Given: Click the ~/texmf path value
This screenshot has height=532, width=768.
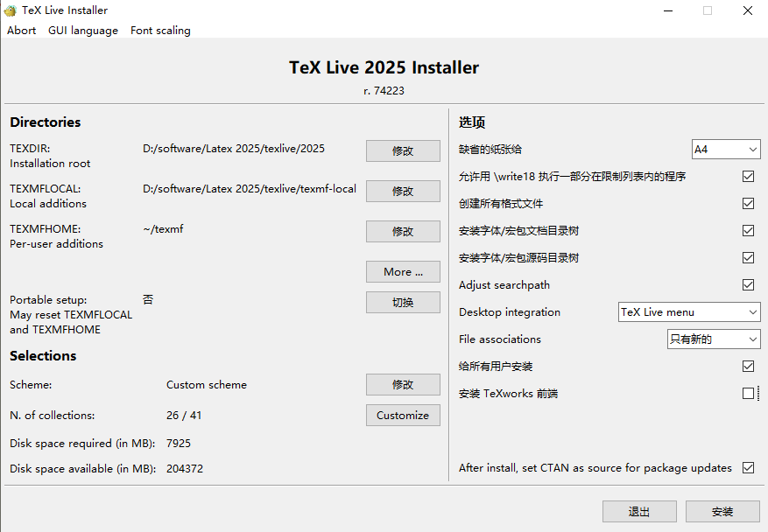Looking at the screenshot, I should pyautogui.click(x=163, y=229).
